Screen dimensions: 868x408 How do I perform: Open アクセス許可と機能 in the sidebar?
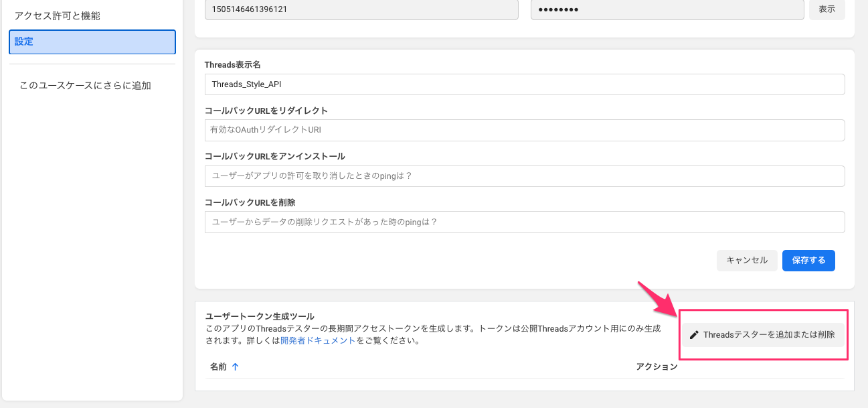coord(58,15)
